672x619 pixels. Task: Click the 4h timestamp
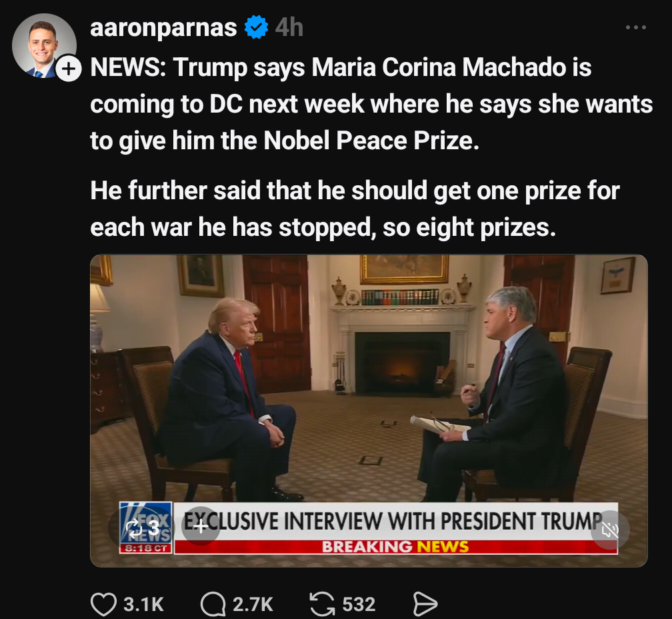click(289, 28)
